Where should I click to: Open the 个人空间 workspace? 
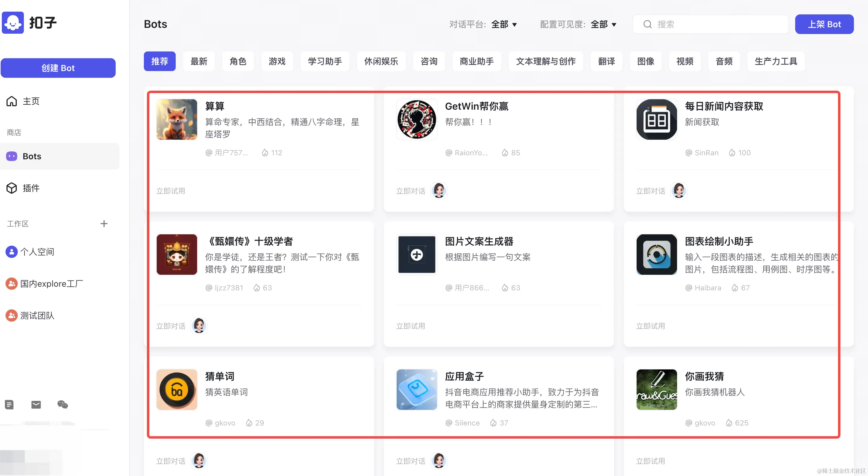coord(37,252)
